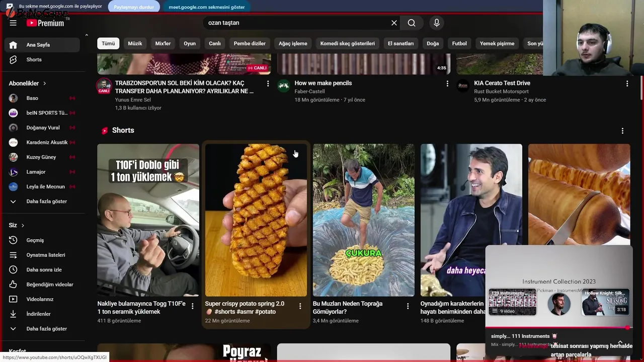This screenshot has height=362, width=644.
Task: Open Oynatma listeleri
Action: click(42, 255)
